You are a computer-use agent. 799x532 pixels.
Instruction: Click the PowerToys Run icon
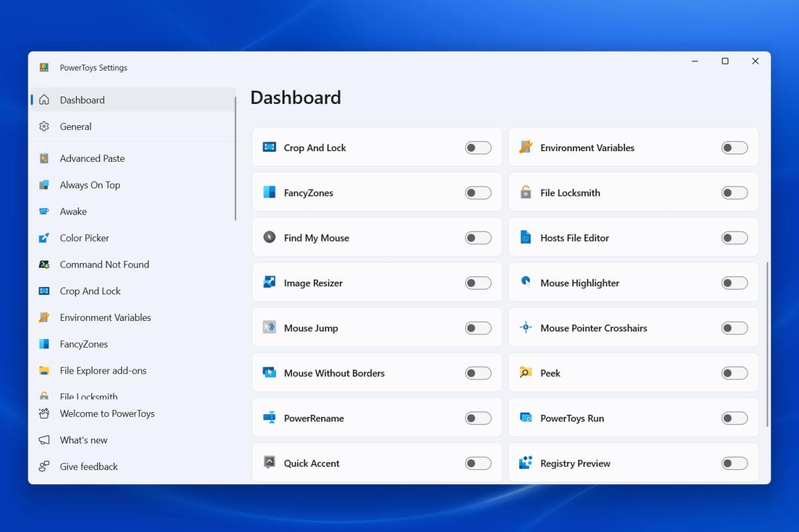coord(526,418)
